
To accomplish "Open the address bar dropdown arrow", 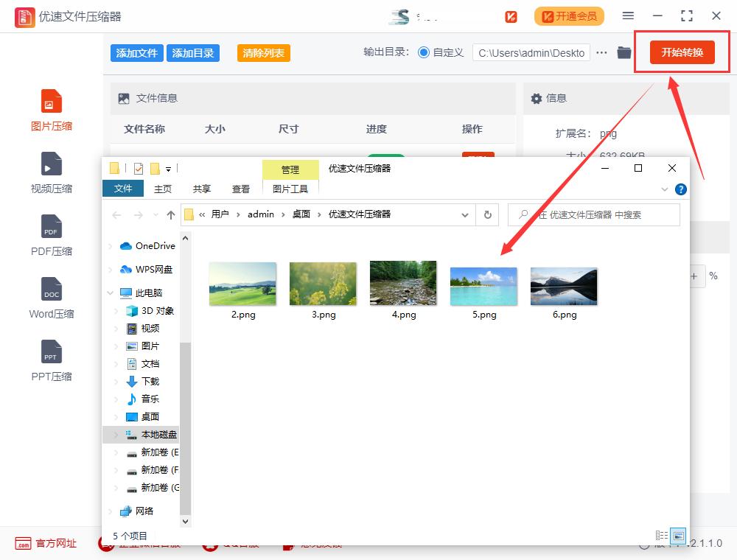I will coord(465,214).
